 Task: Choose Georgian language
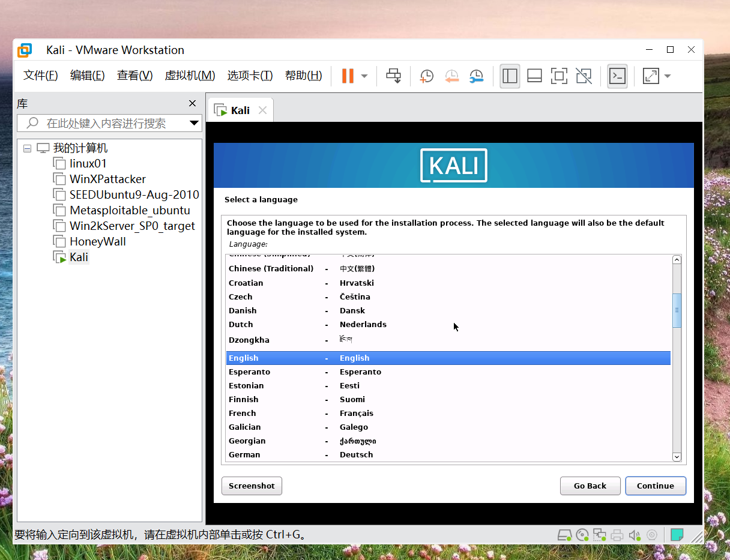pyautogui.click(x=448, y=441)
